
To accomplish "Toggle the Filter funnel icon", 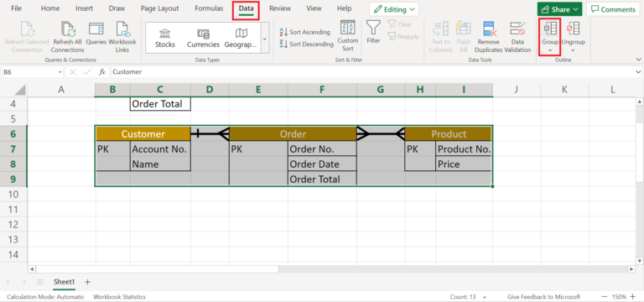I will click(373, 27).
